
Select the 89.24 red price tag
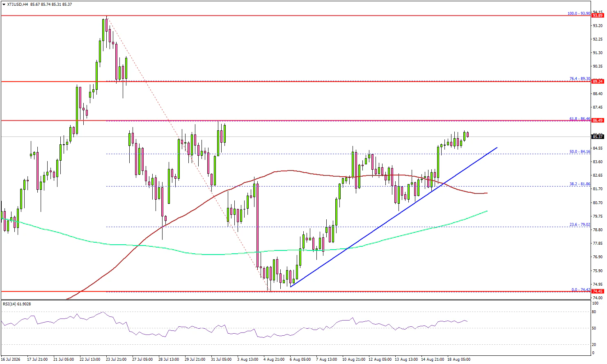point(598,81)
